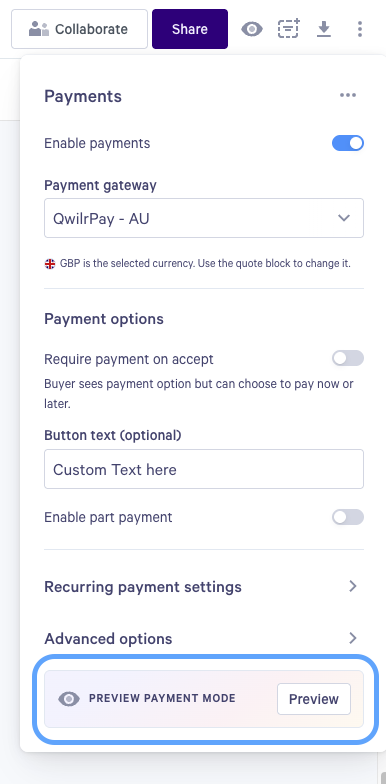The image size is (386, 784).
Task: Click the Collaborate button
Action: [x=80, y=29]
